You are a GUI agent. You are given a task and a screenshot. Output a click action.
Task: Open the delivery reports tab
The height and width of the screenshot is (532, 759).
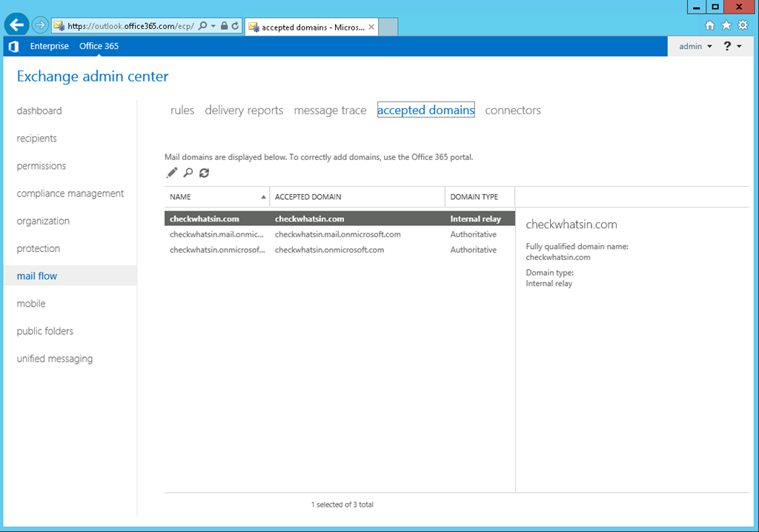tap(244, 110)
